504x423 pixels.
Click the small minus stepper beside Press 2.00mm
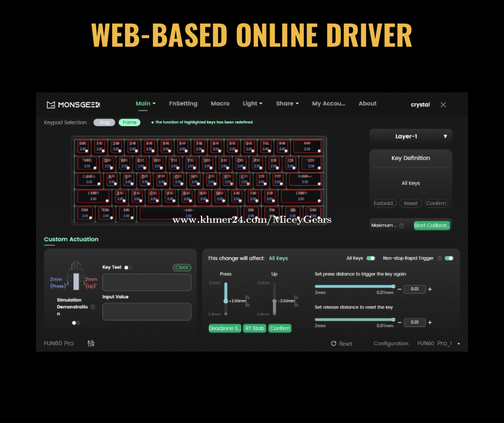[x=247, y=297]
